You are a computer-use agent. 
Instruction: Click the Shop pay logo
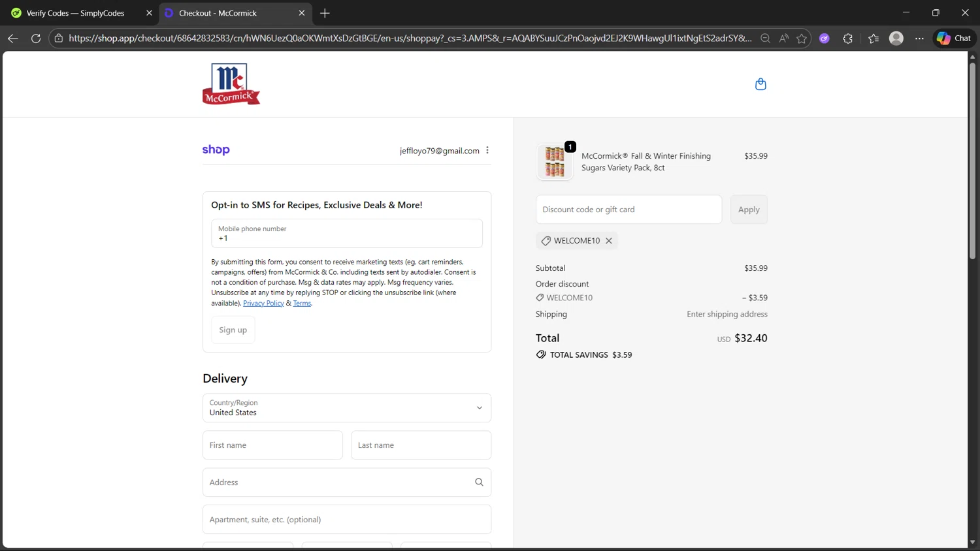[x=216, y=150]
